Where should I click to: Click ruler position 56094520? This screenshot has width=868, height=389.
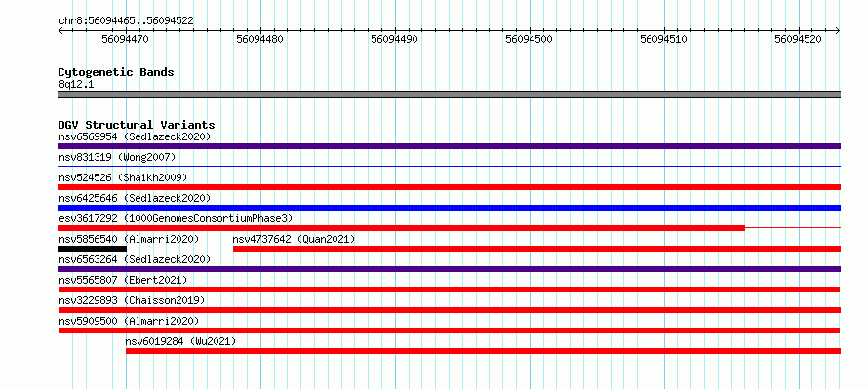pyautogui.click(x=798, y=39)
